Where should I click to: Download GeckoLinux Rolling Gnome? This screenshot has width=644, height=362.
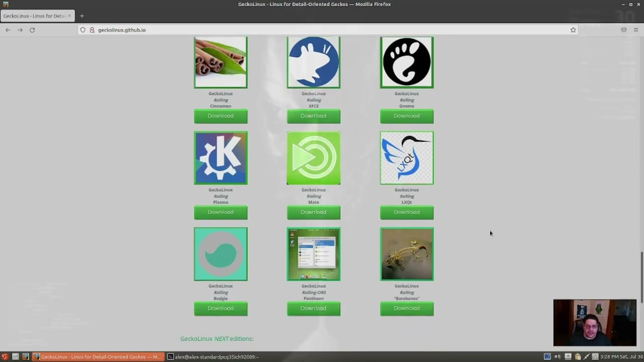coord(407,116)
